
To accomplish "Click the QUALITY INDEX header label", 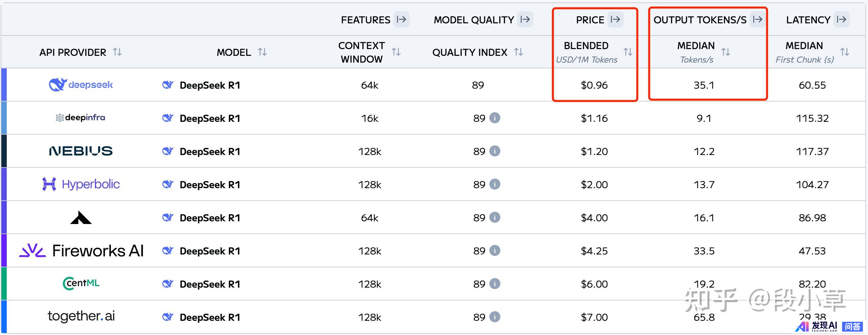I will coord(469,52).
